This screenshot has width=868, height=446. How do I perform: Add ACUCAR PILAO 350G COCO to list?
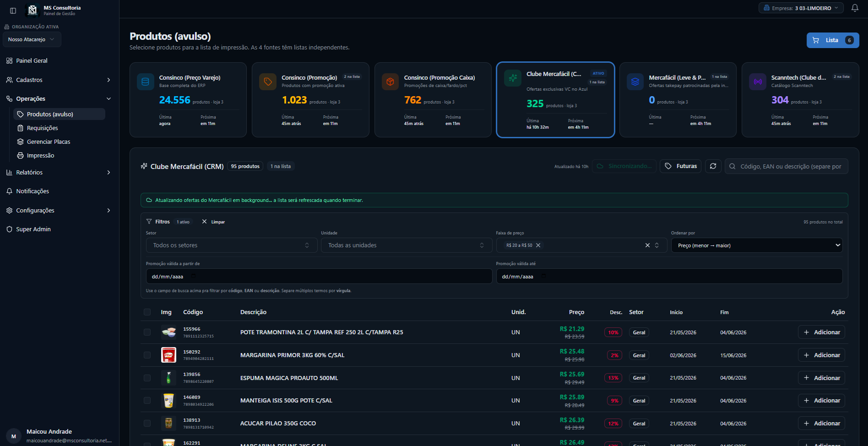coord(821,424)
